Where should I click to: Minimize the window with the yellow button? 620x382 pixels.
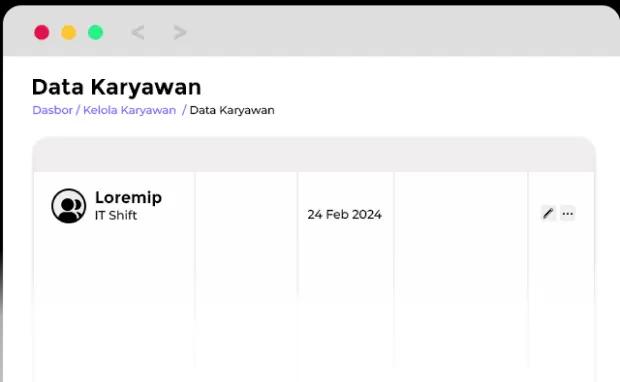coord(68,32)
